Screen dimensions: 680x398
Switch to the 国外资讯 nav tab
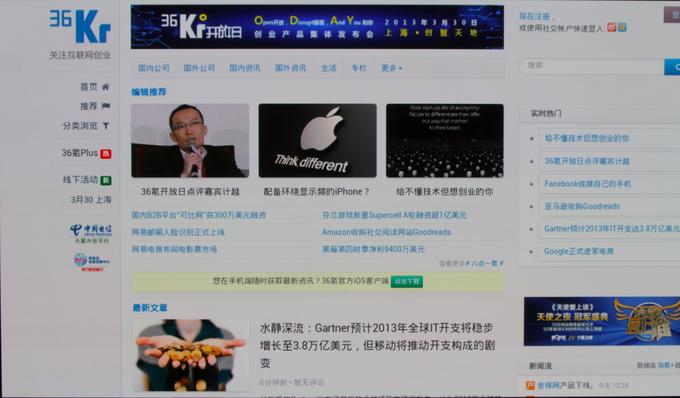tap(291, 68)
